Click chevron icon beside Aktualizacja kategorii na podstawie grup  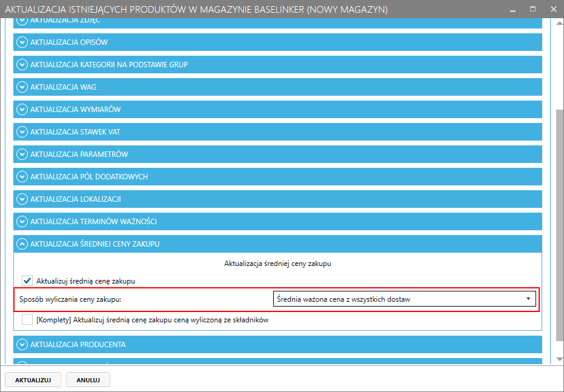tap(22, 65)
